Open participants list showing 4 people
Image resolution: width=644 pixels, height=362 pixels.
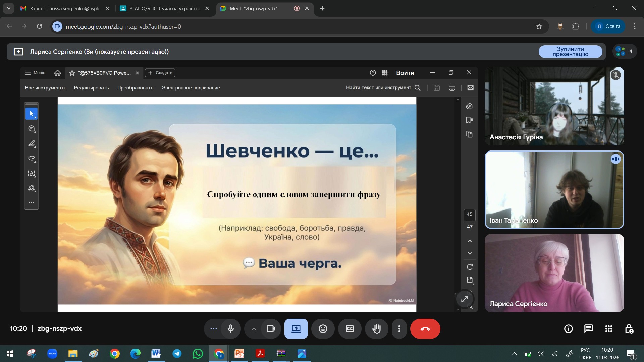624,52
